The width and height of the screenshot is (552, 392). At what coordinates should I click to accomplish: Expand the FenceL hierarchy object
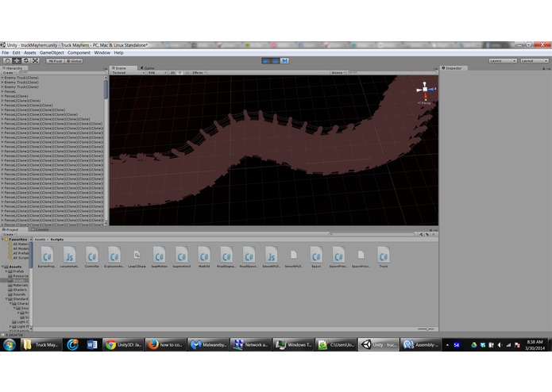pos(2,91)
